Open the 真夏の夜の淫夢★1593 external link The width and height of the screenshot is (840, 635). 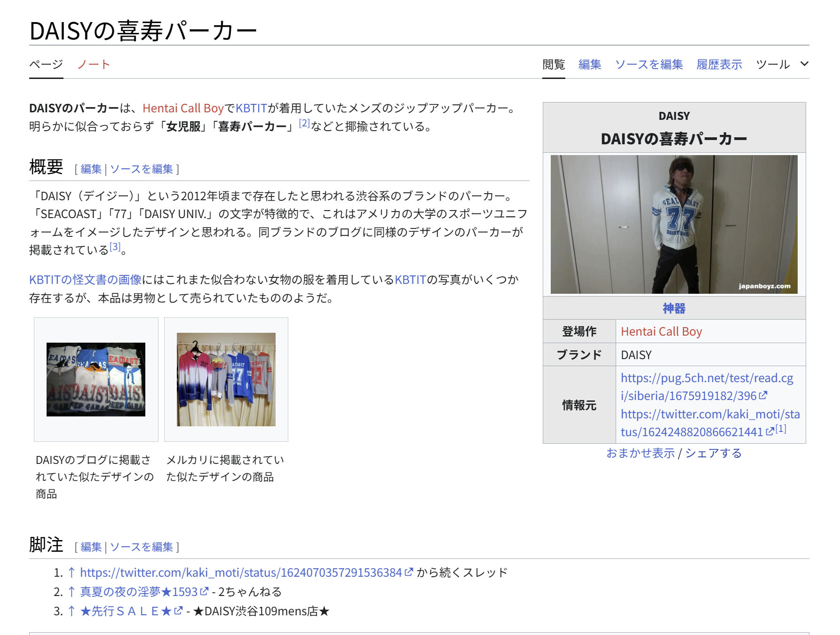click(139, 592)
